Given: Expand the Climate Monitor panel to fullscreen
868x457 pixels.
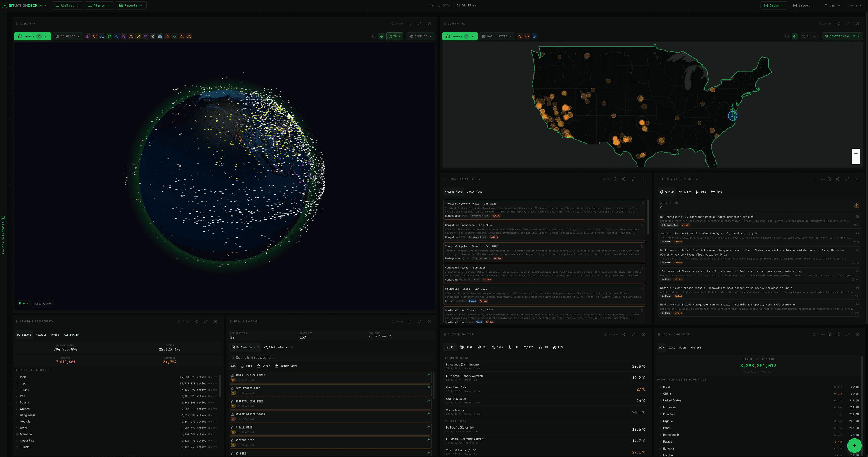Looking at the screenshot, I should pyautogui.click(x=633, y=335).
